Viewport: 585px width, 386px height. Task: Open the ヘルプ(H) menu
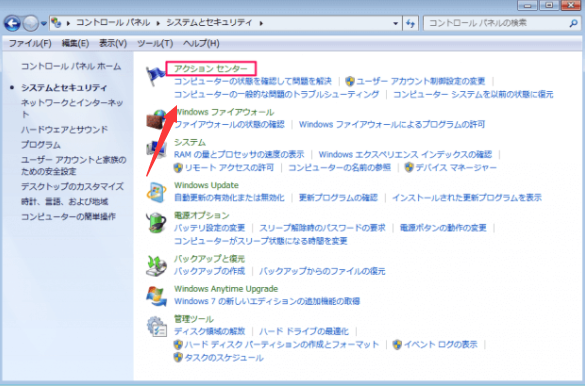coord(201,43)
